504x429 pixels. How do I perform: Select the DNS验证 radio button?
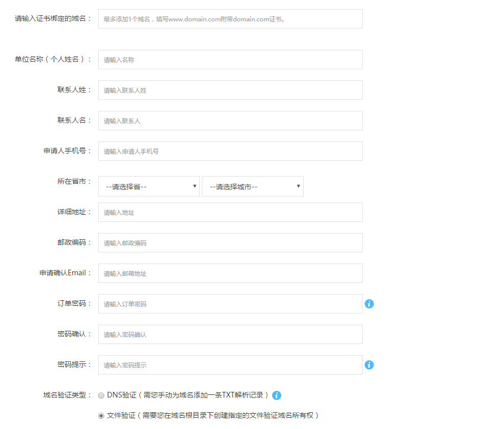click(101, 395)
